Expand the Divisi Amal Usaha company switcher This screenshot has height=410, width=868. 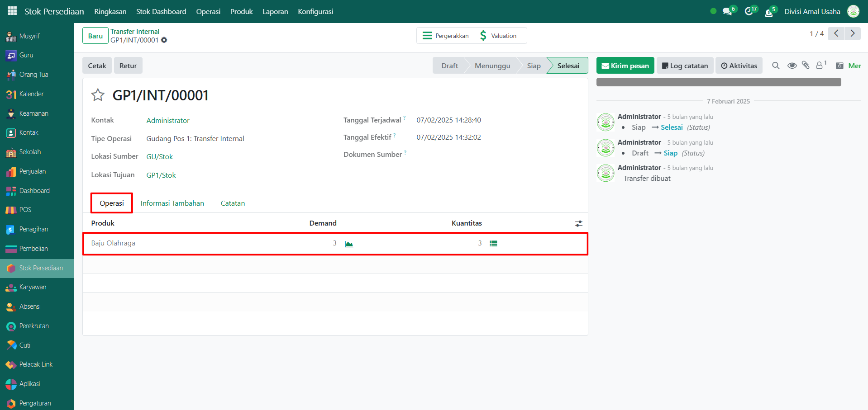[x=812, y=11]
